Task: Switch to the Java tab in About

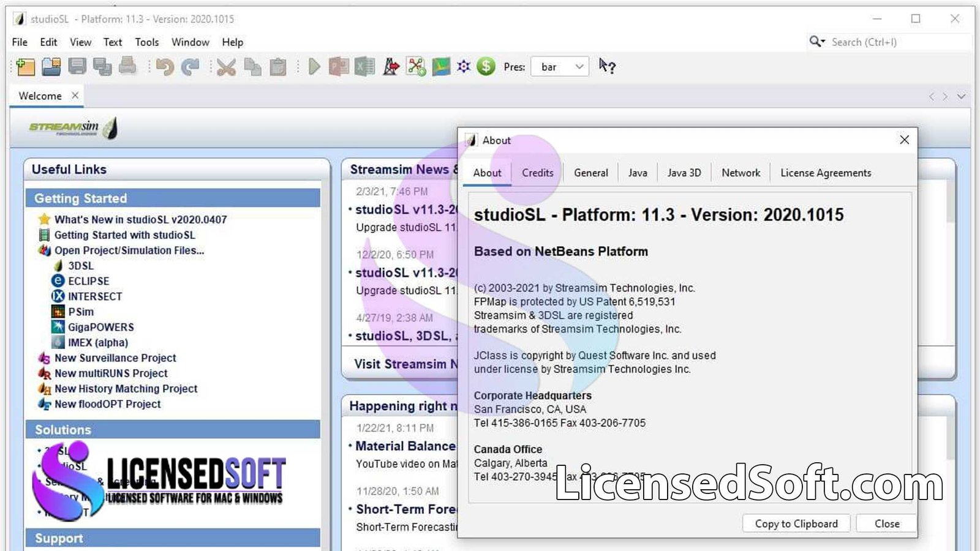Action: tap(638, 173)
